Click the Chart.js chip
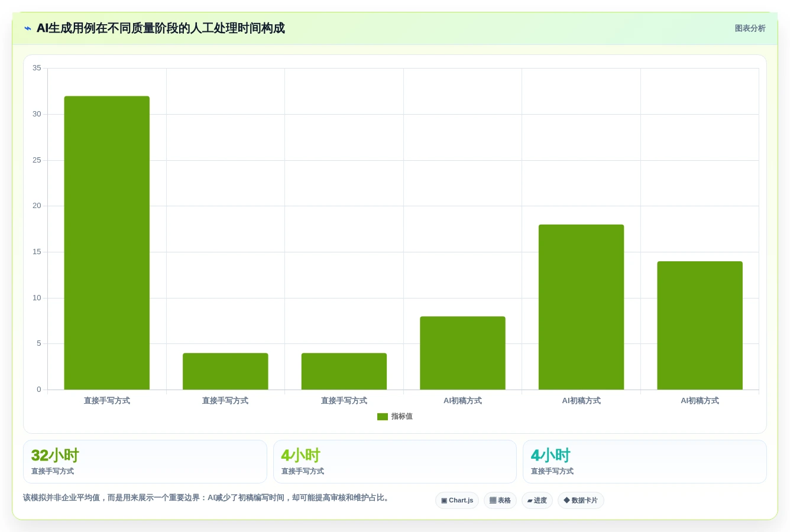 pyautogui.click(x=457, y=501)
